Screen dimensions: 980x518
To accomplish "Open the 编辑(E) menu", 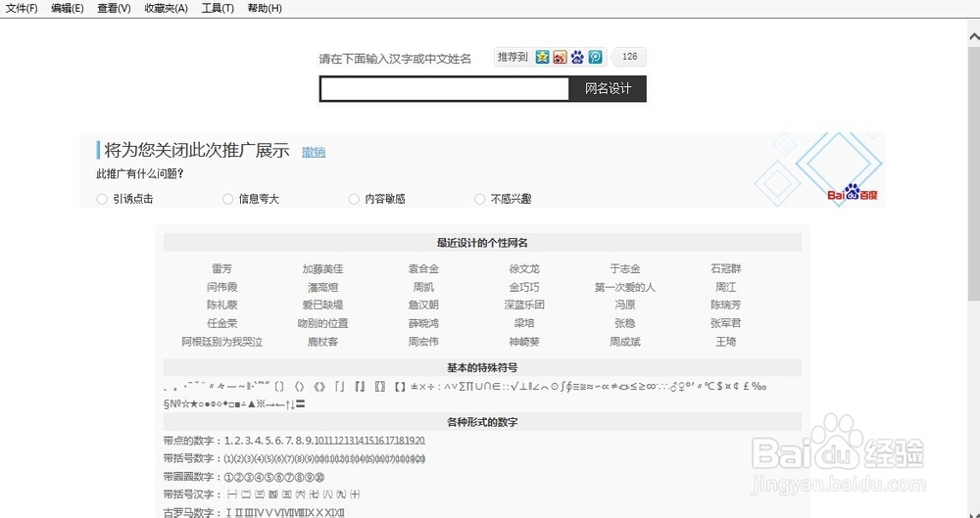I will pyautogui.click(x=68, y=8).
